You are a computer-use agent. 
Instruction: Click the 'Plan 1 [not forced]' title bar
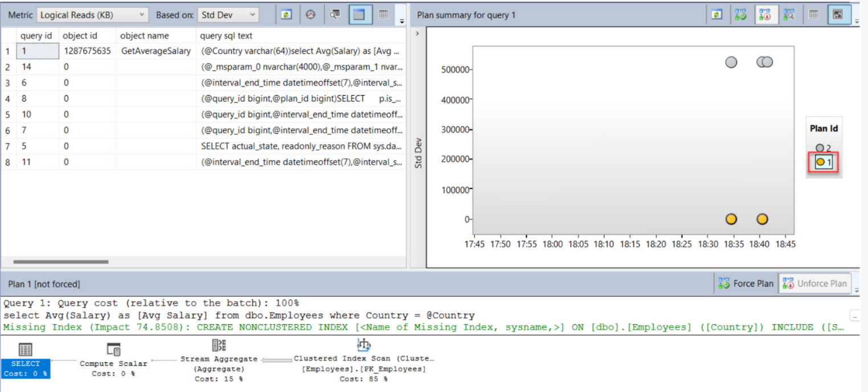(44, 284)
